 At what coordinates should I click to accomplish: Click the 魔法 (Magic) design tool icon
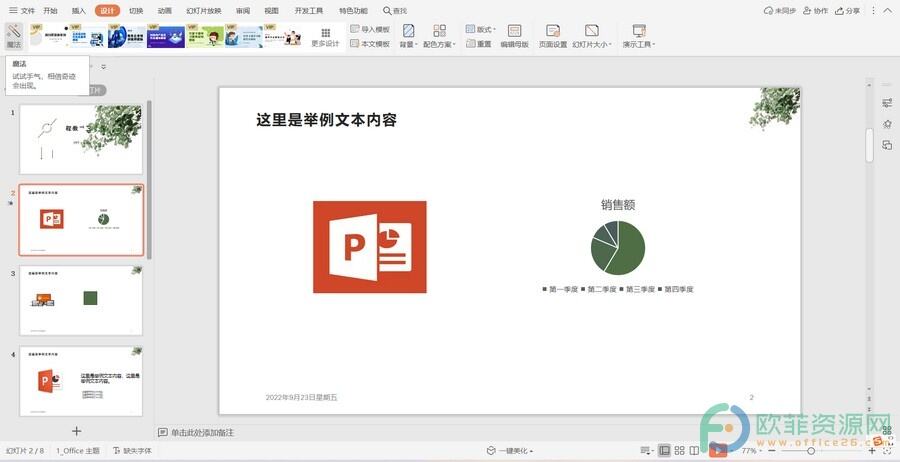coord(13,36)
